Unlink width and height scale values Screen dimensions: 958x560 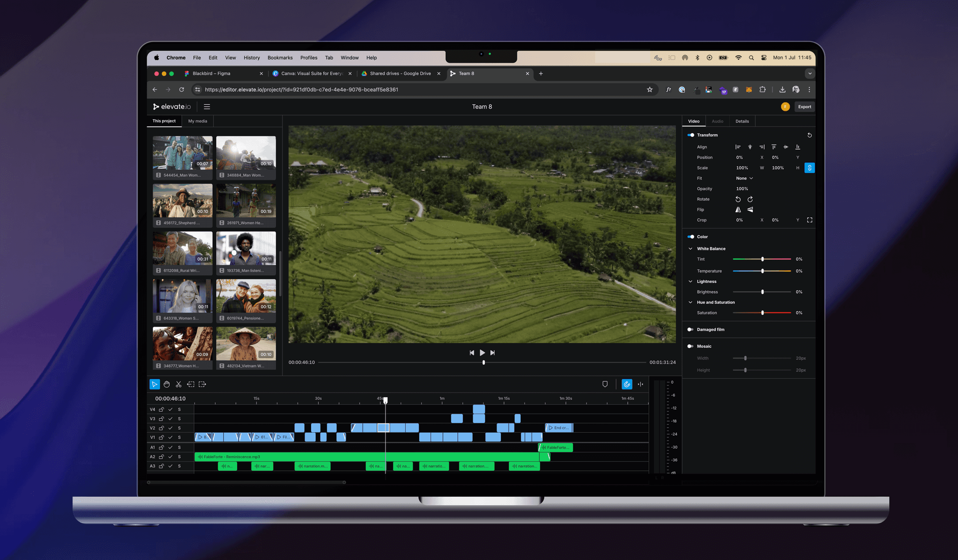(810, 167)
